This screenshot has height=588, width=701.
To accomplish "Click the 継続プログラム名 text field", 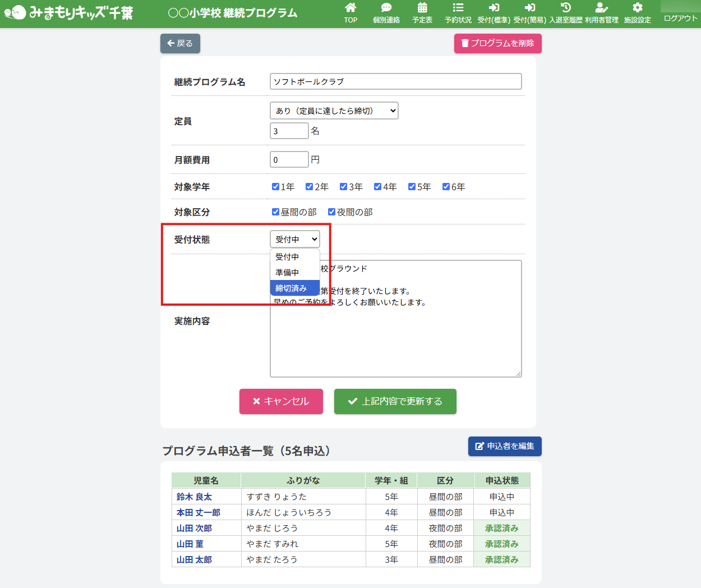I will (395, 81).
